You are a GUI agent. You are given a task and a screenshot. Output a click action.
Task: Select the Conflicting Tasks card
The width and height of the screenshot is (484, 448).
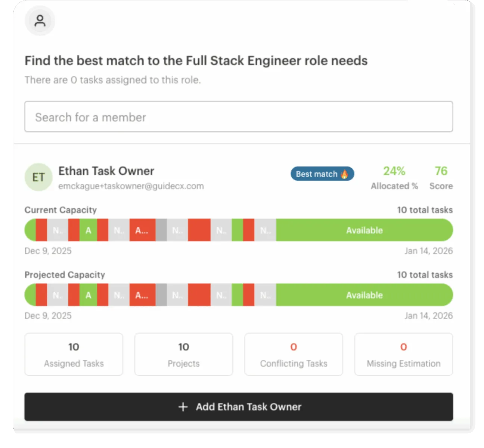294,354
